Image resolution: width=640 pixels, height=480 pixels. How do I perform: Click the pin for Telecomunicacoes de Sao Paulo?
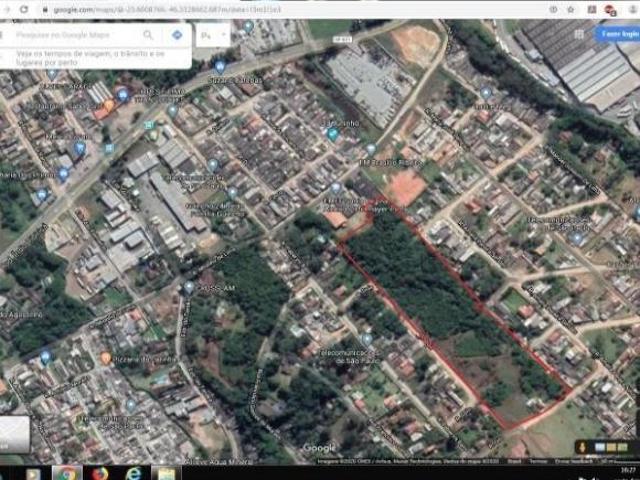coord(367,339)
